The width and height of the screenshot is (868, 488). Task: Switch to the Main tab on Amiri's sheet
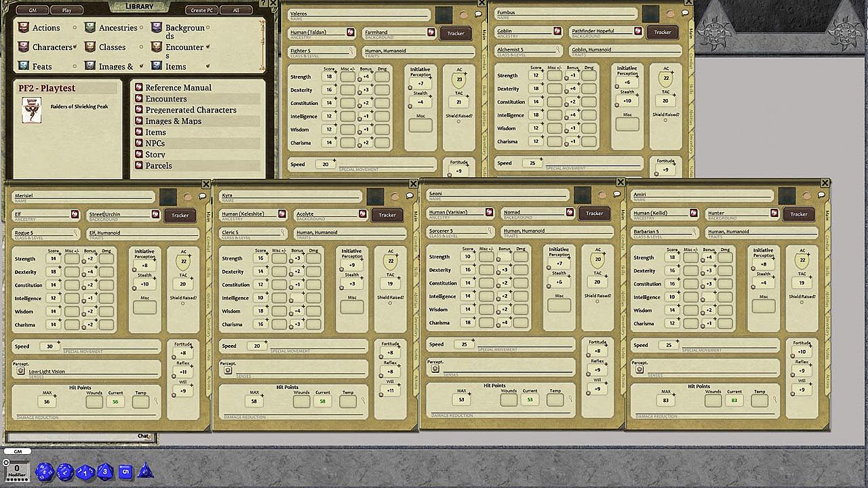(827, 216)
